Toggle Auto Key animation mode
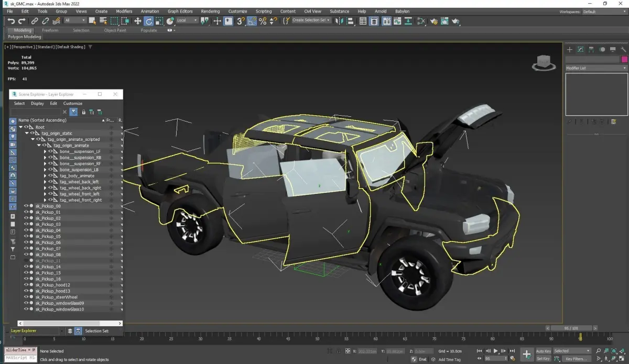Viewport: 629px width, 364px height. 543,351
